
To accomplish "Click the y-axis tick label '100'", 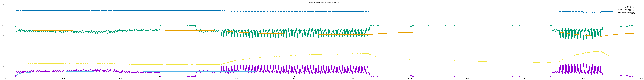I will tap(3, 25).
